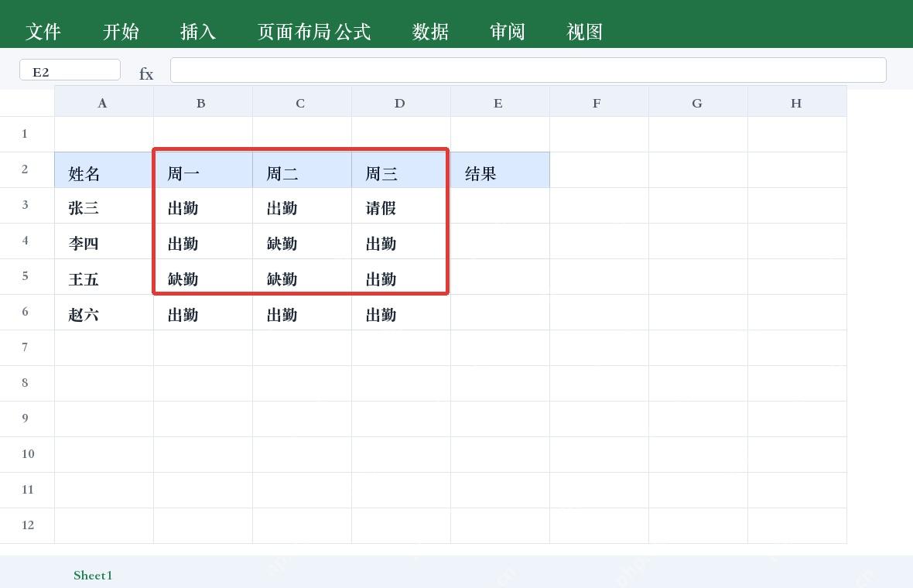Select column E header
This screenshot has width=913, height=588.
(500, 102)
